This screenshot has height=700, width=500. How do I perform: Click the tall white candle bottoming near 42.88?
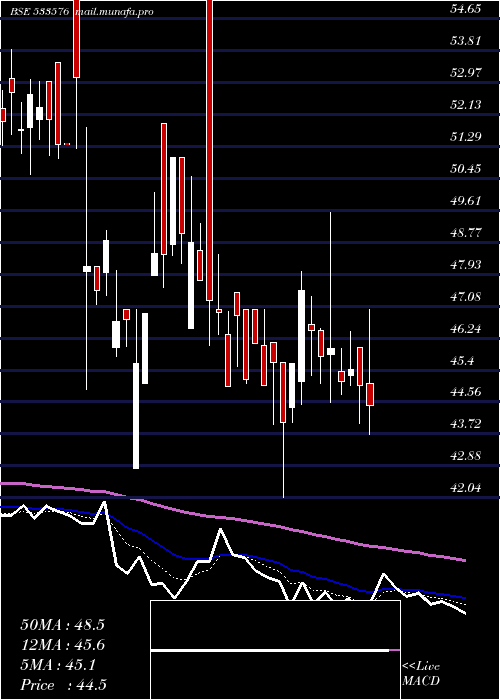136,416
